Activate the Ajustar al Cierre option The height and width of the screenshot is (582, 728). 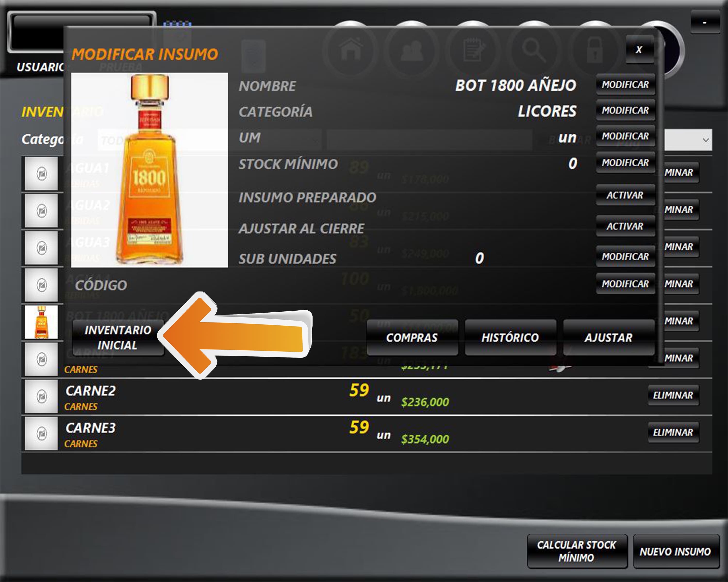pos(625,226)
